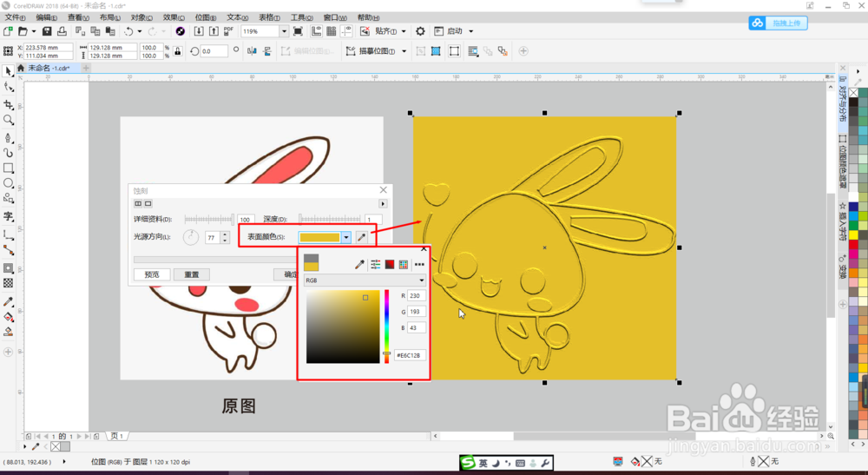The width and height of the screenshot is (868, 475).
Task: Expand the 贴齐 snap-to dropdown
Action: (x=404, y=31)
